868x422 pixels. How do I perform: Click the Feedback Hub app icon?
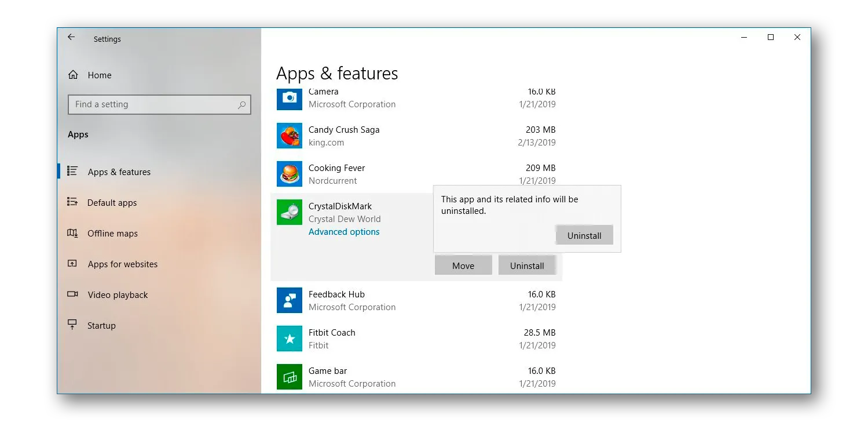click(289, 300)
